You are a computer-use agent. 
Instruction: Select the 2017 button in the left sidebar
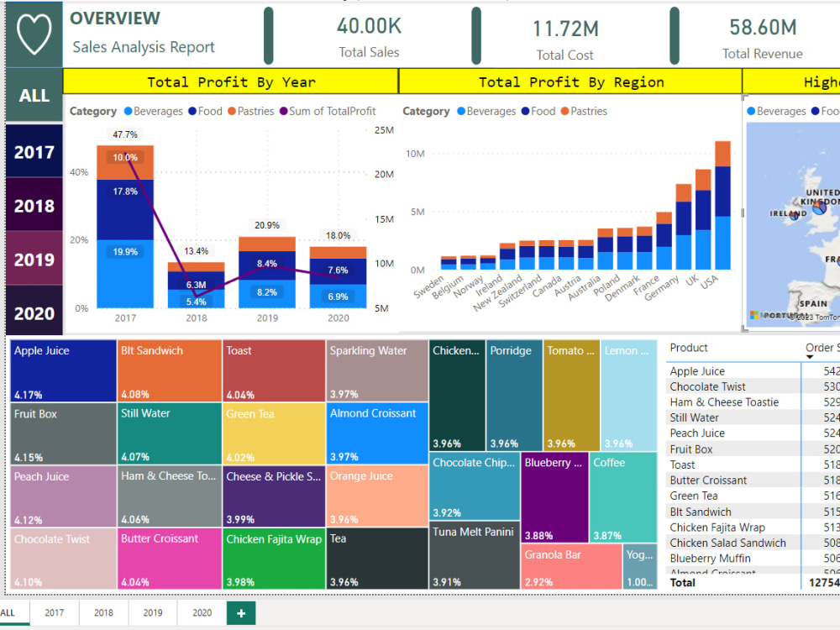[x=34, y=152]
